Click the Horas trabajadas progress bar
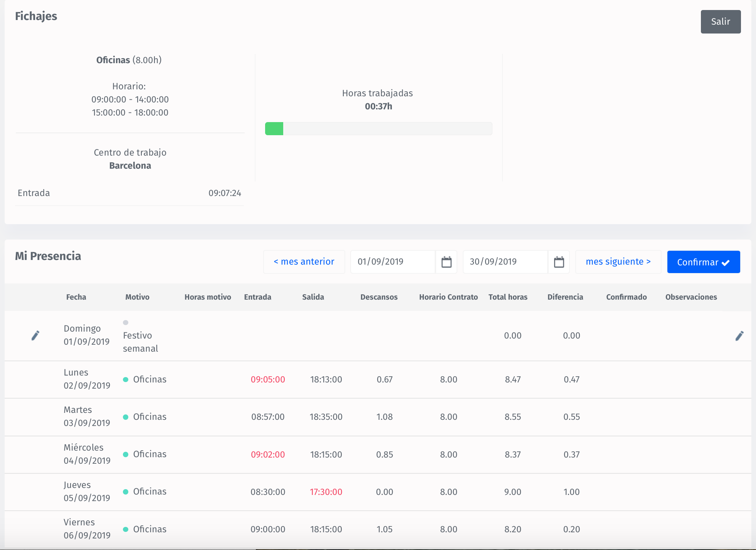This screenshot has width=756, height=550. pyautogui.click(x=378, y=128)
